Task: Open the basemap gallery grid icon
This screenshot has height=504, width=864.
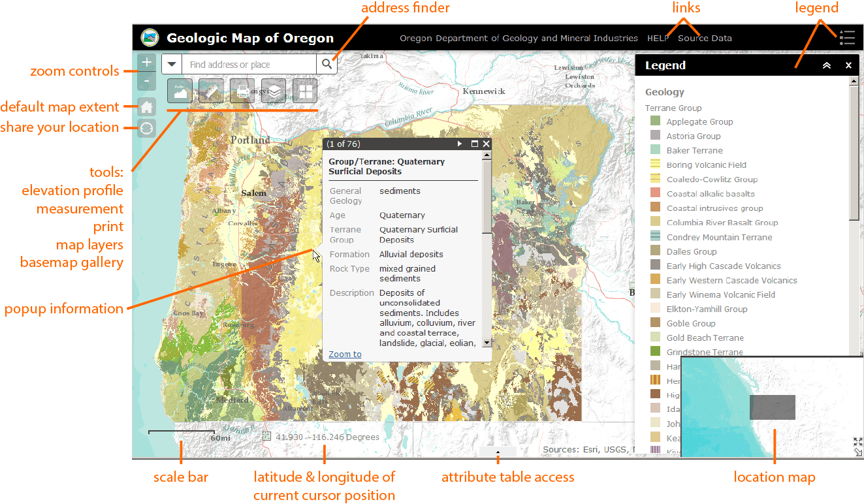Action: point(305,91)
